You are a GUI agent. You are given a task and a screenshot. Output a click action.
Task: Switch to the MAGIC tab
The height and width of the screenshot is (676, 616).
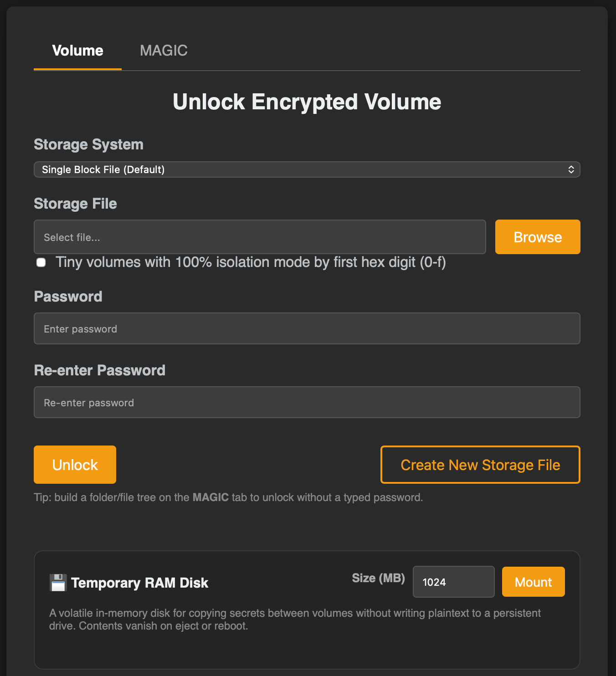tap(164, 51)
